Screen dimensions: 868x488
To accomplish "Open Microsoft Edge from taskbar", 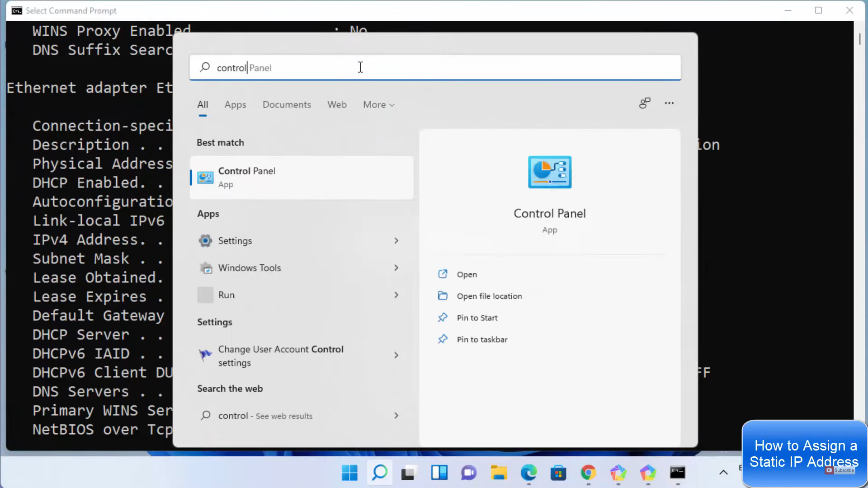I will tap(528, 473).
